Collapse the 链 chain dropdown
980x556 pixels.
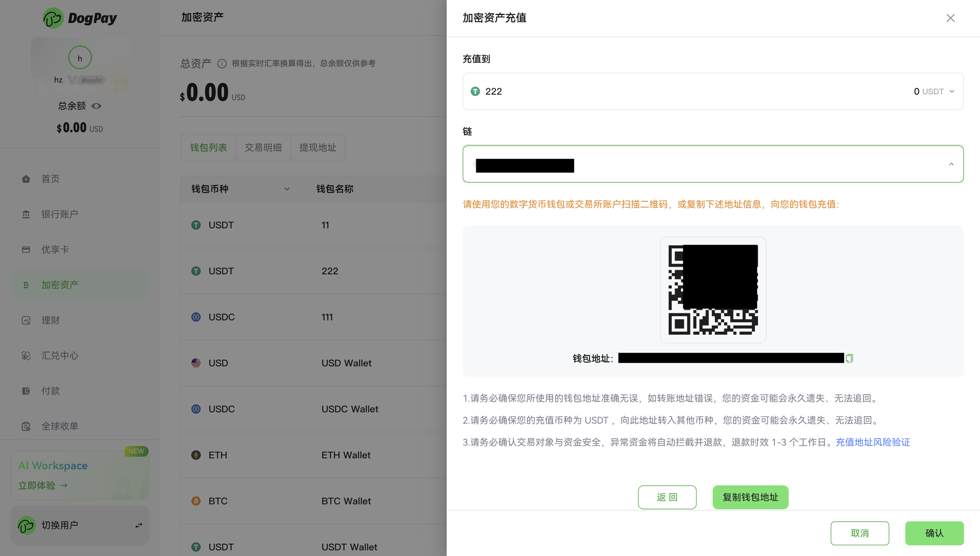coord(951,164)
